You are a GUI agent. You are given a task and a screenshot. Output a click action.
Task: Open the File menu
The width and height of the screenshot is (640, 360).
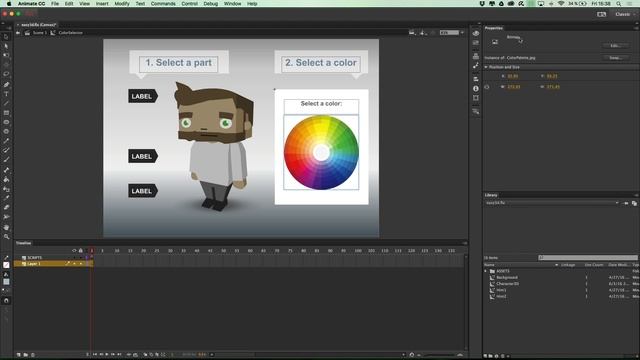point(55,4)
